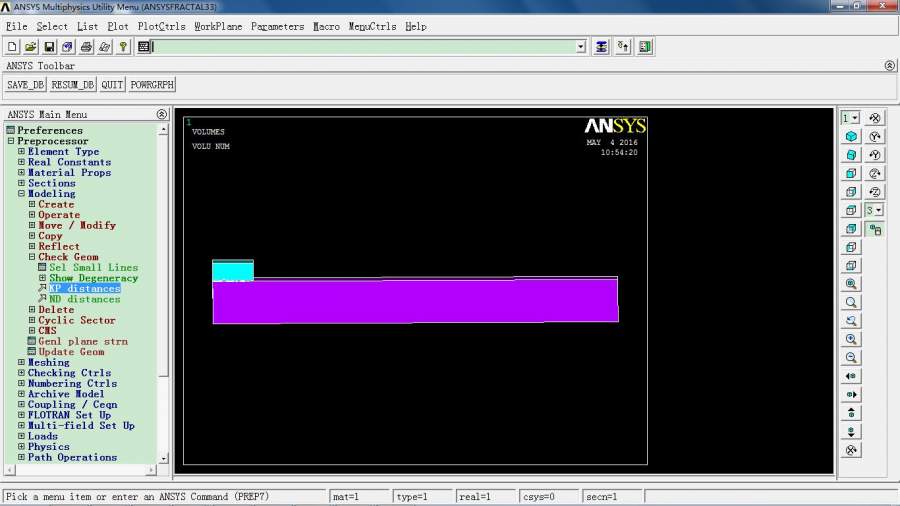Click the Save Analysis floppy disk icon

click(x=49, y=47)
